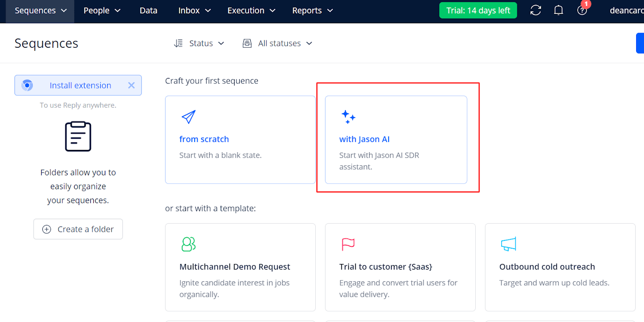Click the plus icon in Create a folder
This screenshot has height=322, width=644.
(46, 229)
